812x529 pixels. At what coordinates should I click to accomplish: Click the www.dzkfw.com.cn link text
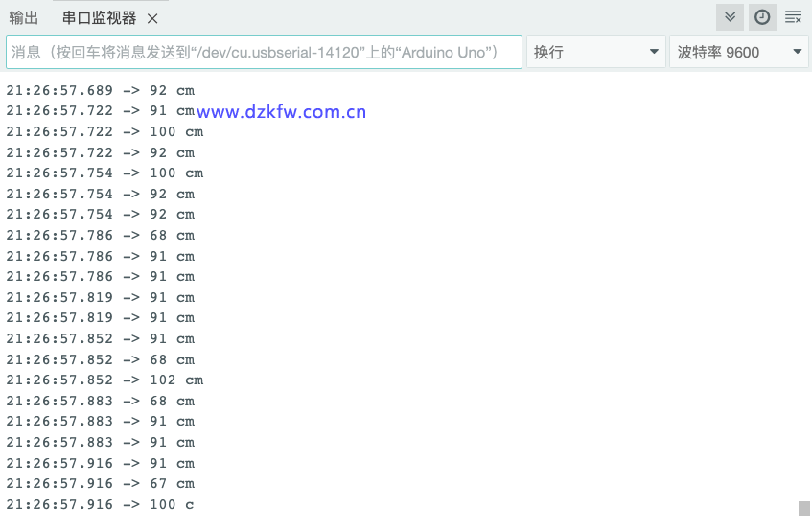click(x=281, y=112)
